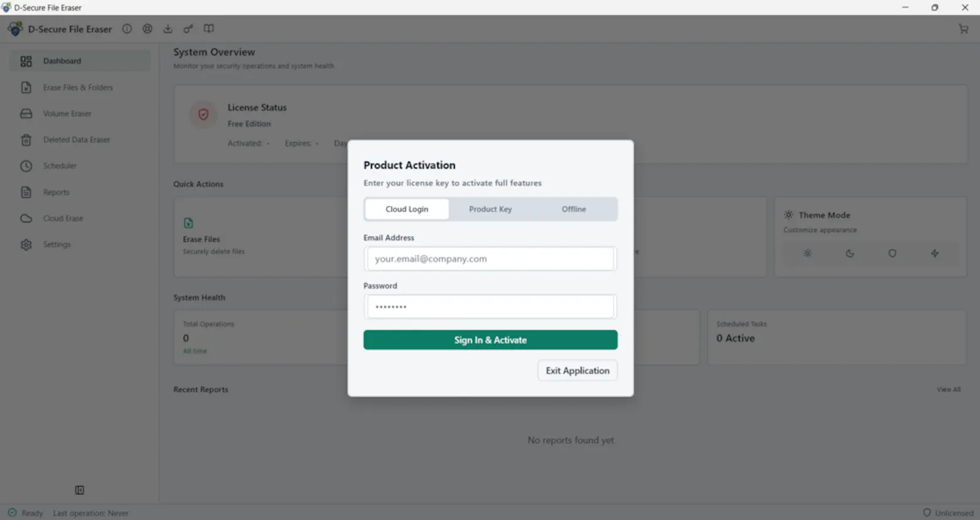Click the Ready status check icon
This screenshot has height=520, width=980.
click(12, 513)
